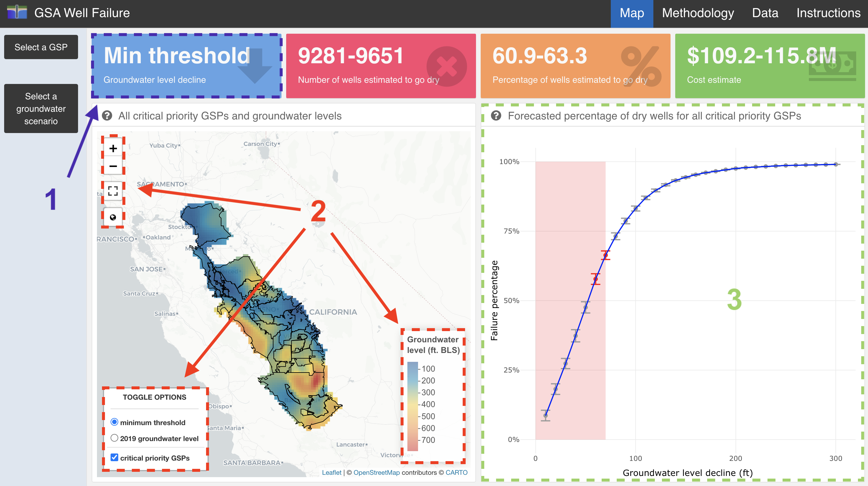The width and height of the screenshot is (868, 486).
Task: Zoom out of the map
Action: [113, 166]
